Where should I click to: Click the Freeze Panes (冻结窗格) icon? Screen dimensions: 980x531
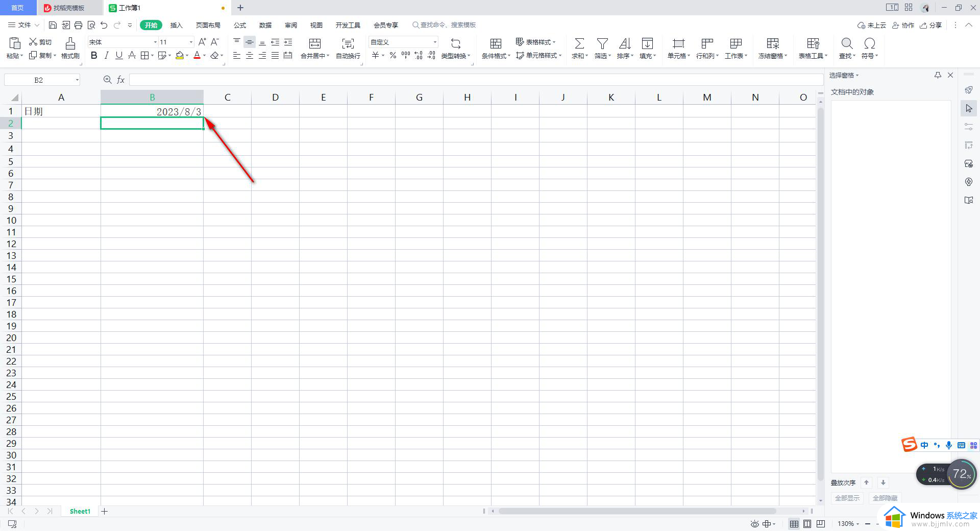point(773,43)
